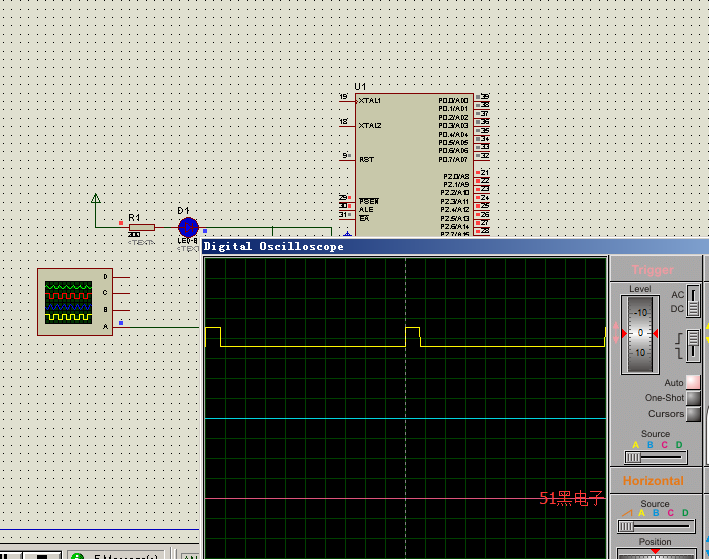Toggle the trigger rising/falling edge switch
709x559 pixels.
point(693,346)
